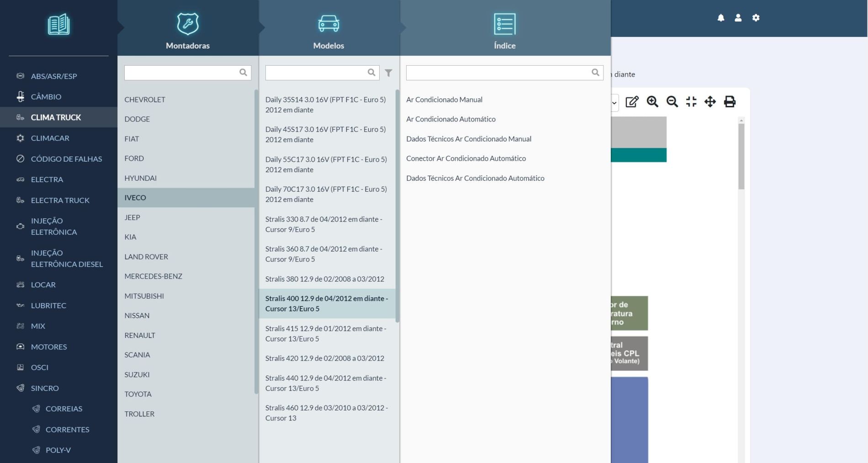Choose Stralis 380 12.9 model

click(324, 279)
